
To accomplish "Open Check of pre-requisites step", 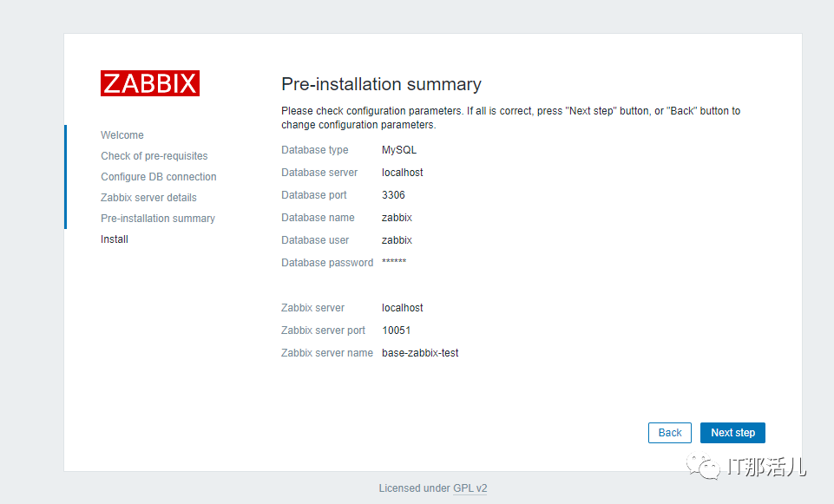I will coord(154,156).
